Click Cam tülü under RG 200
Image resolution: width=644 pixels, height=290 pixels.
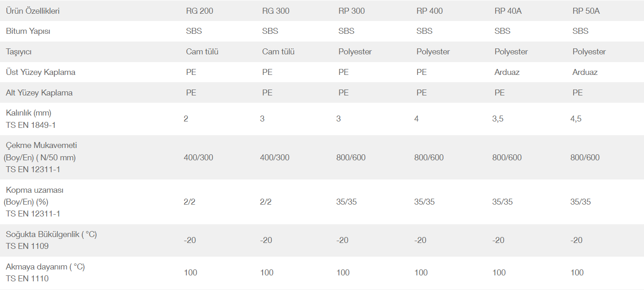(x=202, y=52)
